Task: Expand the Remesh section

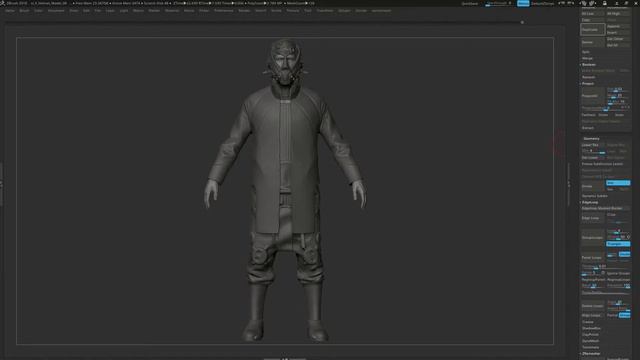Action: pyautogui.click(x=589, y=77)
